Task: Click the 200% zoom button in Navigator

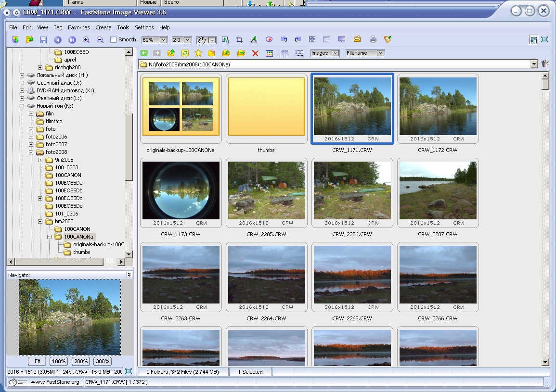Action: (x=81, y=361)
